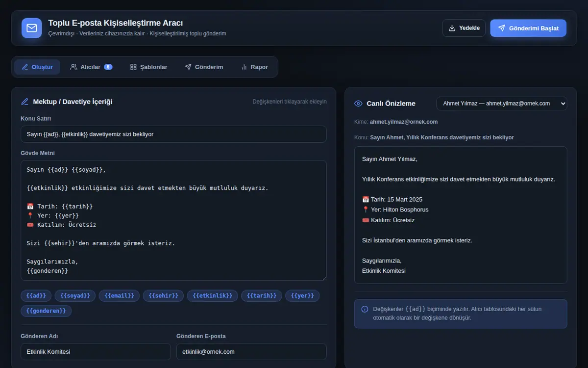Insert the {{soyad}} variable chip
This screenshot has width=588, height=368.
click(75, 295)
